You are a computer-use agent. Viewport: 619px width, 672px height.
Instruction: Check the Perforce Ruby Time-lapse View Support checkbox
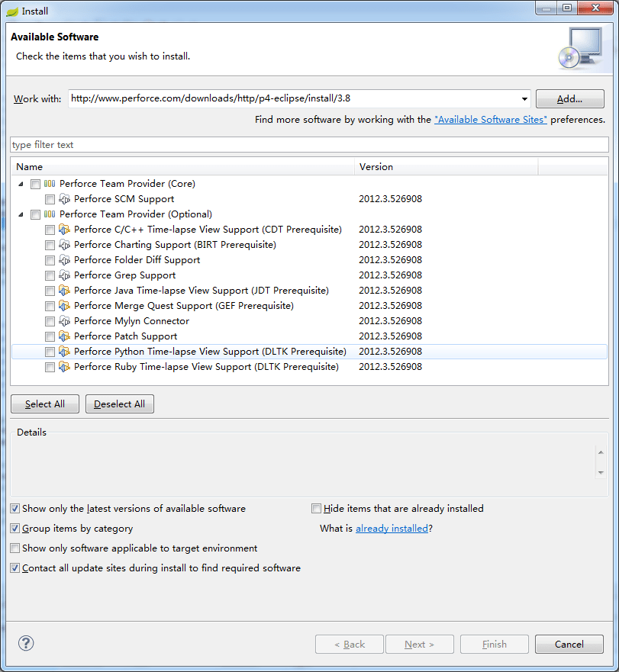[50, 368]
